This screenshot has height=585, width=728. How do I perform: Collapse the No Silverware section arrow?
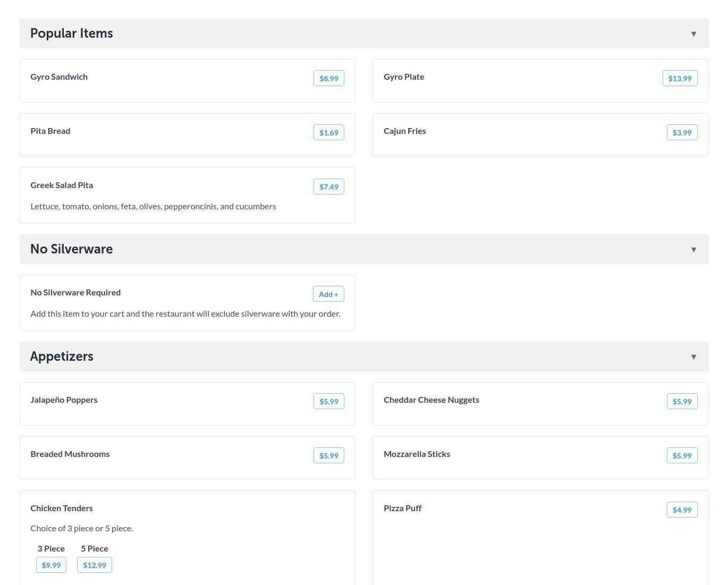(x=693, y=250)
